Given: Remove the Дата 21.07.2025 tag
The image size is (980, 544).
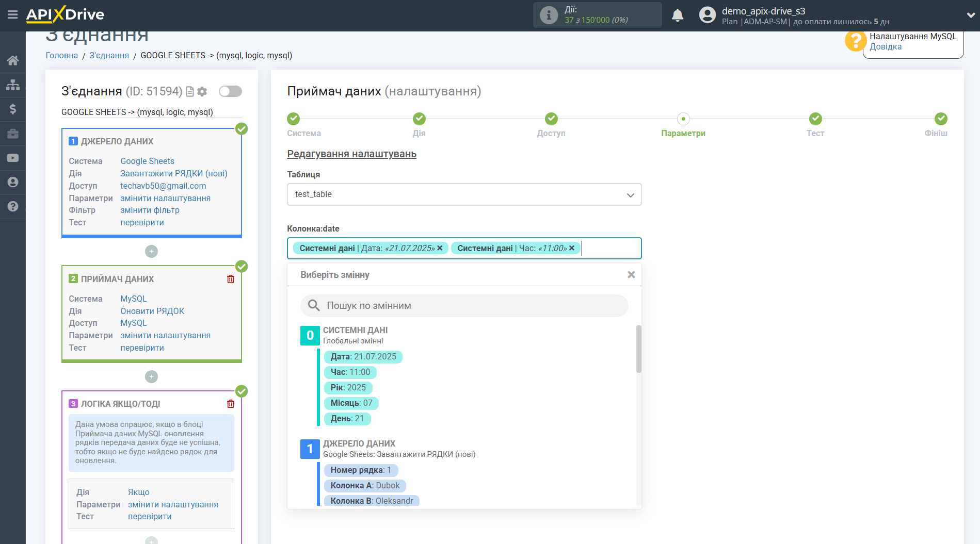Looking at the screenshot, I should (x=440, y=248).
